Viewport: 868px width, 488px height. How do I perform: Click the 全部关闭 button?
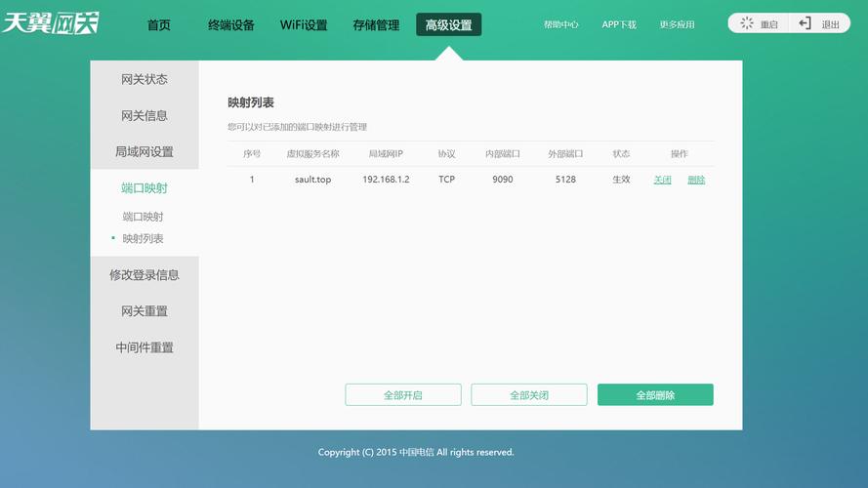[x=529, y=394]
